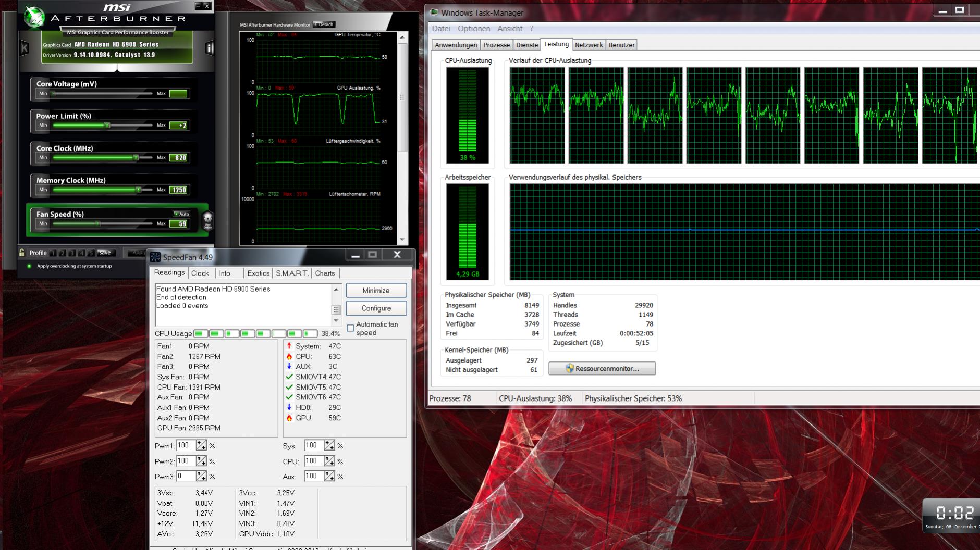Image resolution: width=980 pixels, height=550 pixels.
Task: Open the Prozesse tab in Task-Manager
Action: (496, 45)
